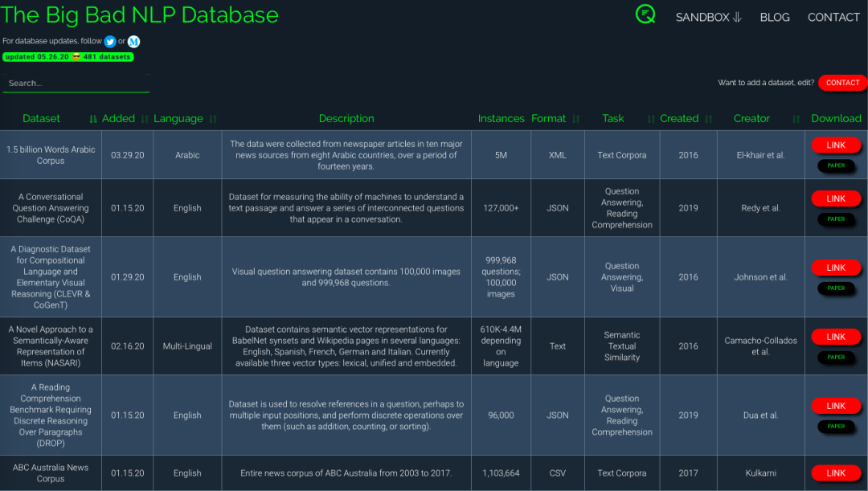The height and width of the screenshot is (491, 868).
Task: Open PAPER for NASARI dataset
Action: coord(836,357)
